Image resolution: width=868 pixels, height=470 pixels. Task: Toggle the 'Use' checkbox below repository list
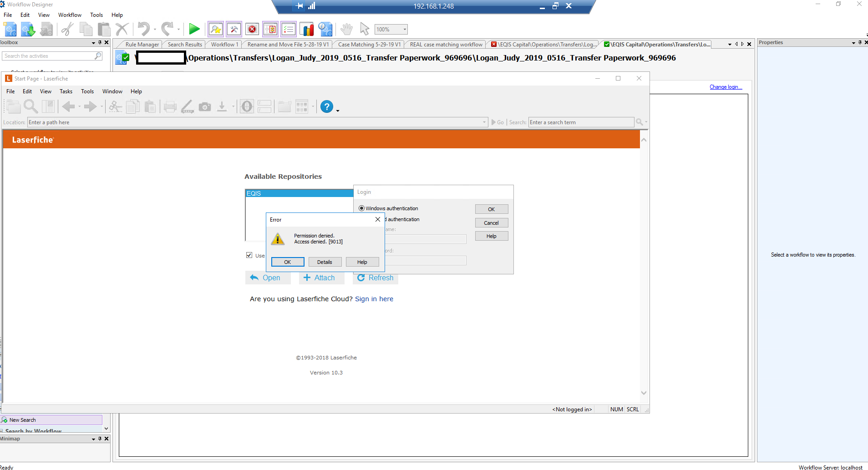[x=249, y=255]
